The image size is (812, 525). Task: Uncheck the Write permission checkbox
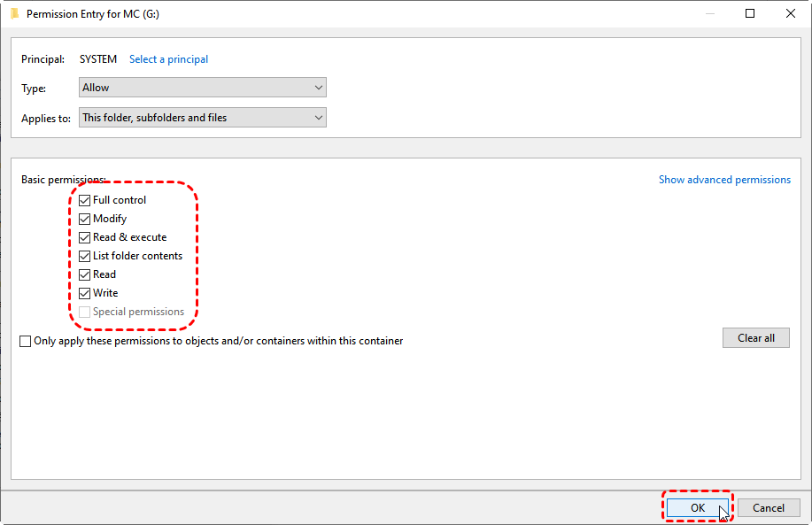coord(85,293)
